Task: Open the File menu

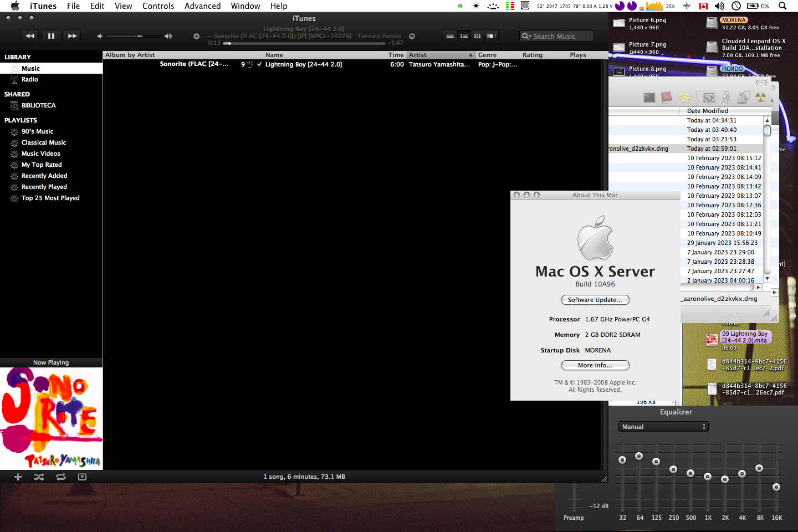Action: 73,6
